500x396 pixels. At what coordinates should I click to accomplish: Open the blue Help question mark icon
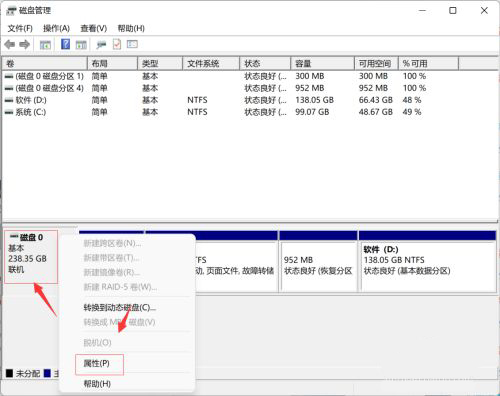[x=66, y=44]
